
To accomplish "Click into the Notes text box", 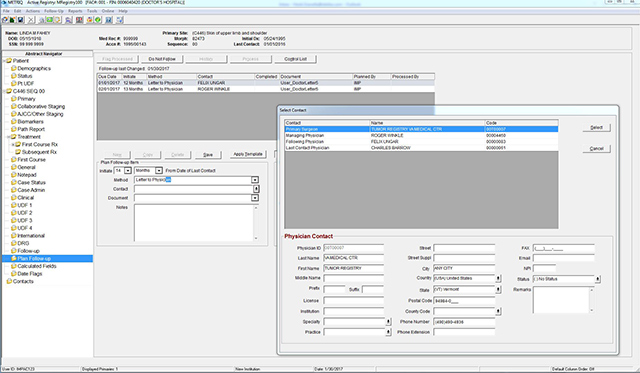I will point(195,223).
